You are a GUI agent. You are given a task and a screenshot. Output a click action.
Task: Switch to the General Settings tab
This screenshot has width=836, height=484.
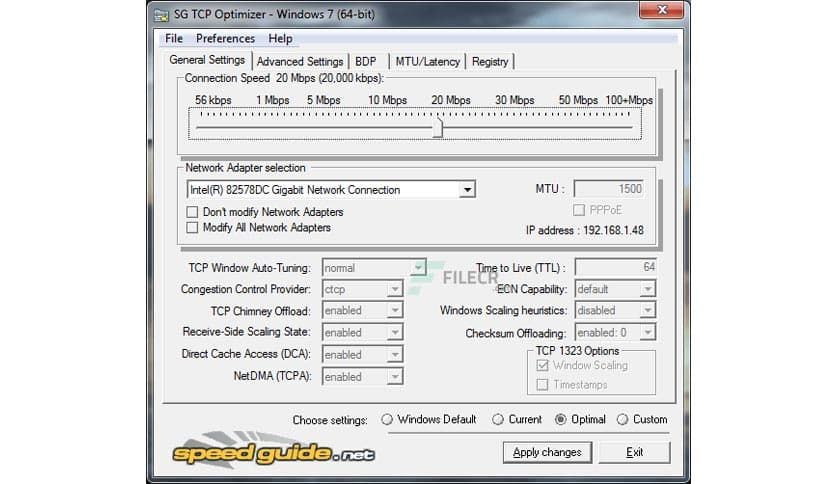207,60
